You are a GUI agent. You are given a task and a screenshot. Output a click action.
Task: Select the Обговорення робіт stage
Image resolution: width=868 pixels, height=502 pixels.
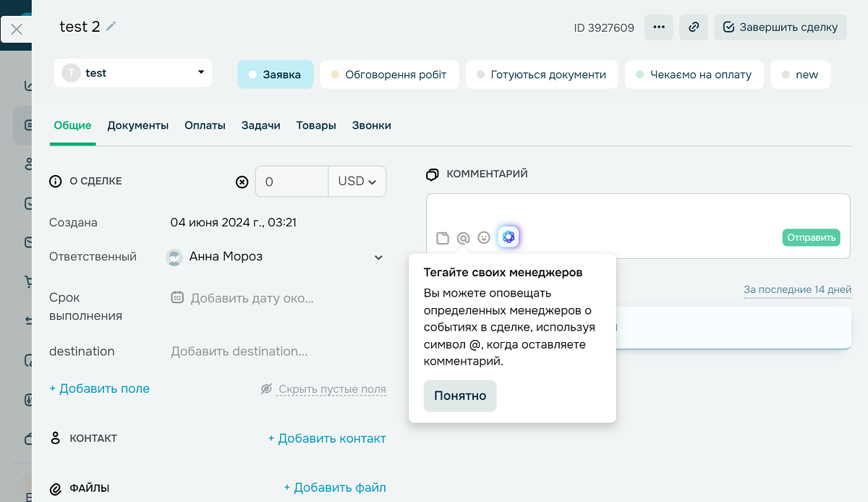(389, 75)
